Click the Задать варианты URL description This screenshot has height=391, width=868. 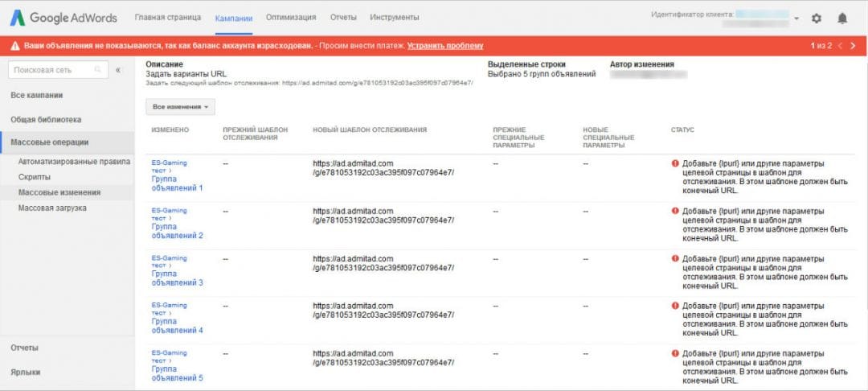tap(186, 74)
